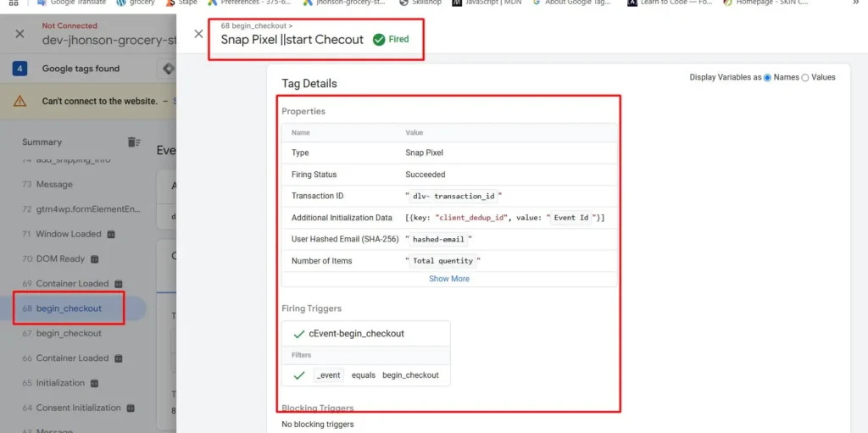The width and height of the screenshot is (868, 433).
Task: Click the hashed-email variable chip
Action: point(438,240)
